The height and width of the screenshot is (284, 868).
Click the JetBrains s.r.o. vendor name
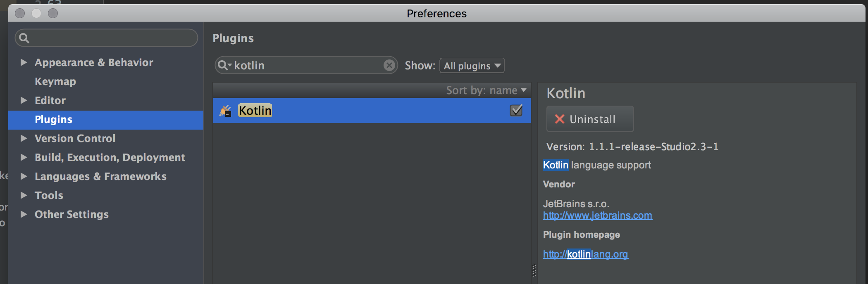[576, 204]
